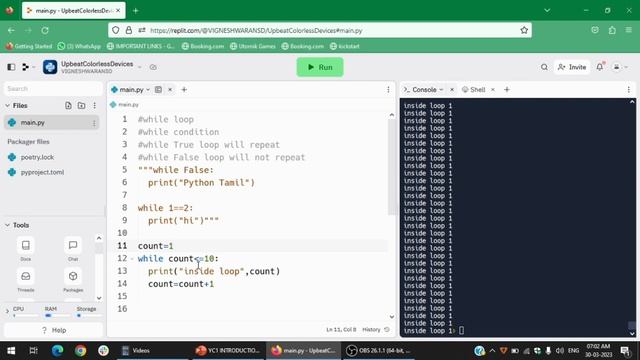Viewport: 640px width, 360px height.
Task: Fold the while loop at line 12
Action: 132,259
